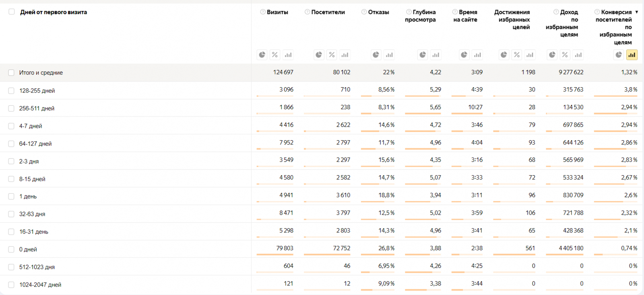Toggle the select-all checkbox in the header
The image size is (644, 295).
(12, 12)
